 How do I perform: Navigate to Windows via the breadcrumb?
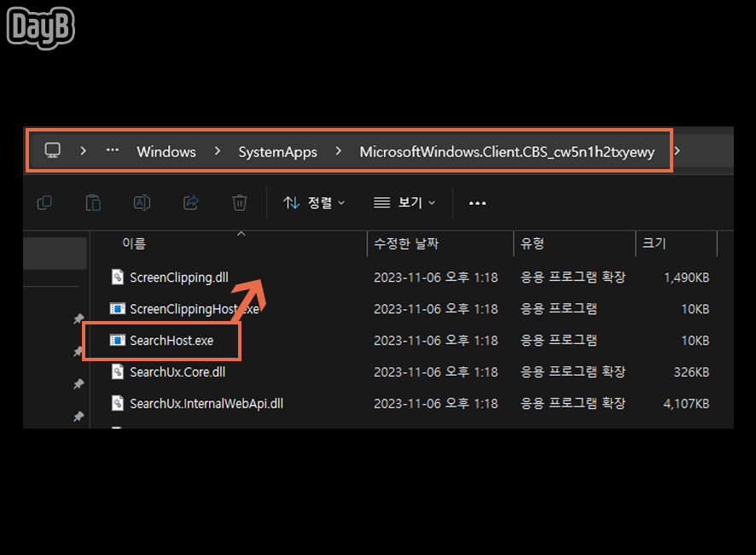pyautogui.click(x=166, y=151)
